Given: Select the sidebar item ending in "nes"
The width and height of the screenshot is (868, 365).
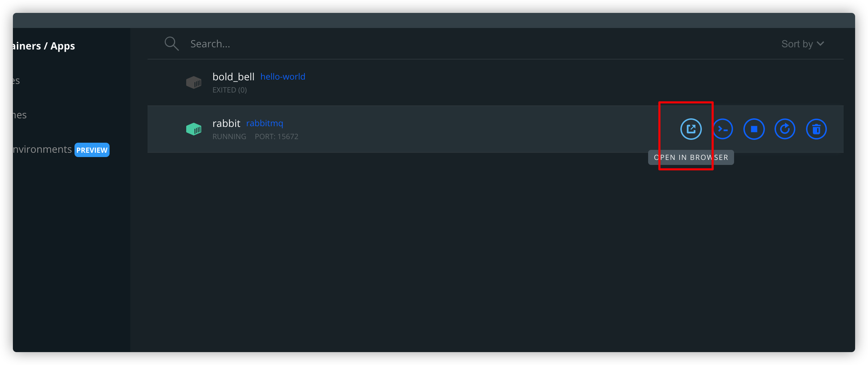Looking at the screenshot, I should [x=20, y=115].
